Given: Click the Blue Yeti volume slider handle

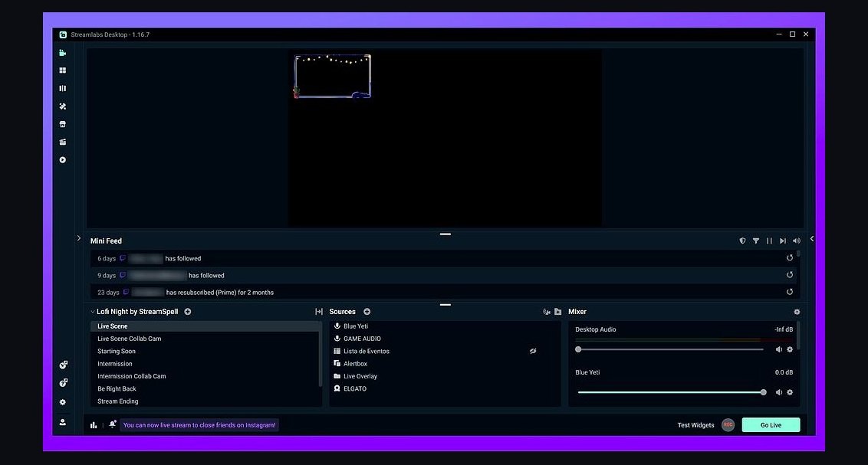Looking at the screenshot, I should (764, 392).
